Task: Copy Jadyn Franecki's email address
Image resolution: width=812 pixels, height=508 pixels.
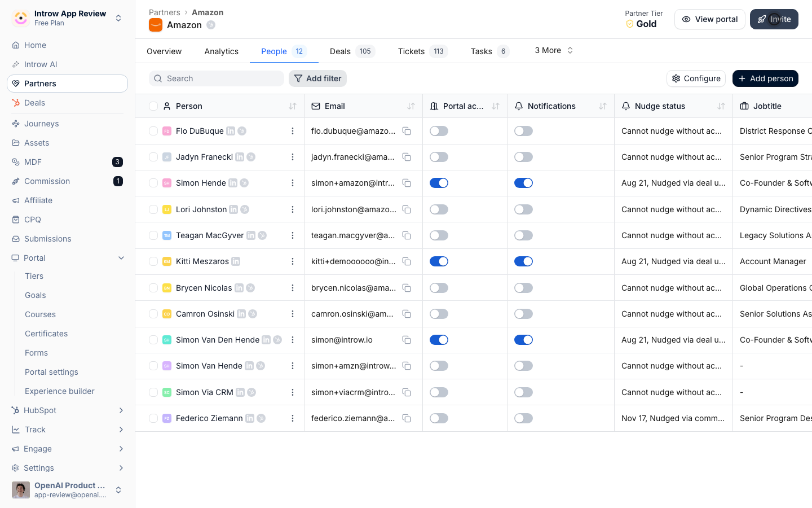Action: coord(407,157)
